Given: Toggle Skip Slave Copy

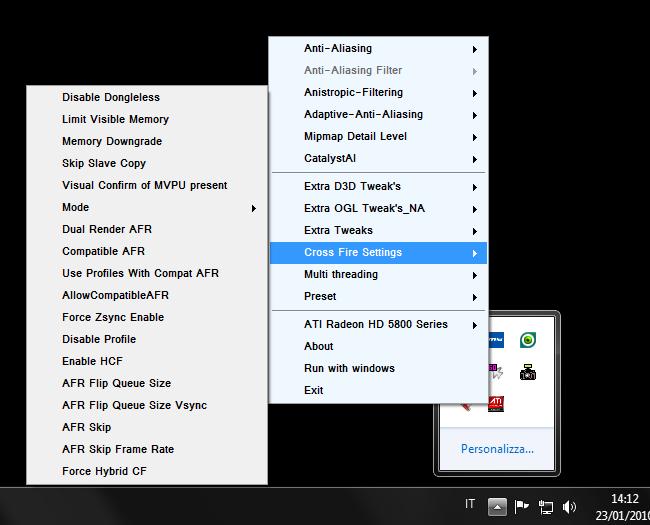Looking at the screenshot, I should coord(147,163).
